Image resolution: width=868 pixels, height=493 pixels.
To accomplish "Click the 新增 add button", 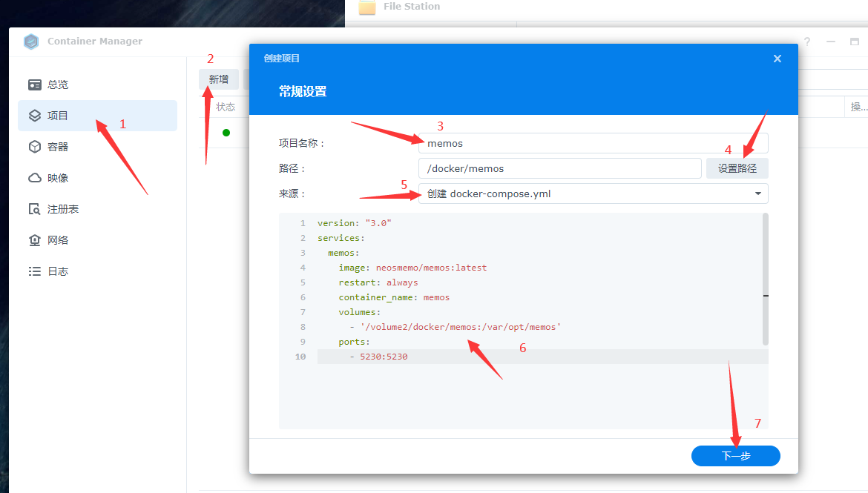I will pyautogui.click(x=219, y=79).
